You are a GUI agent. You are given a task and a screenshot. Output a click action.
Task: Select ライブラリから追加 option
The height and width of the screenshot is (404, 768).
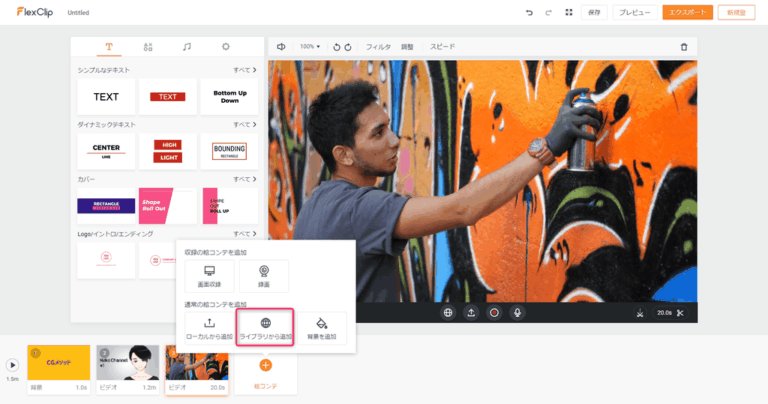pos(264,328)
